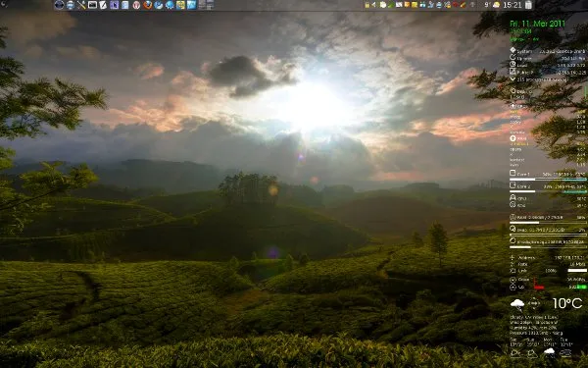Click the white envelope mail tray icon

point(399,5)
